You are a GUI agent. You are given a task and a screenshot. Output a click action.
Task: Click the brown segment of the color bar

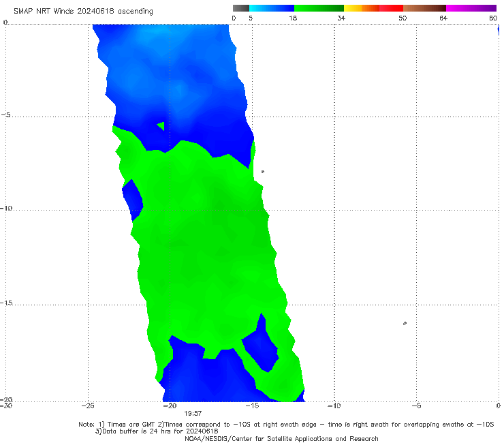coord(424,8)
